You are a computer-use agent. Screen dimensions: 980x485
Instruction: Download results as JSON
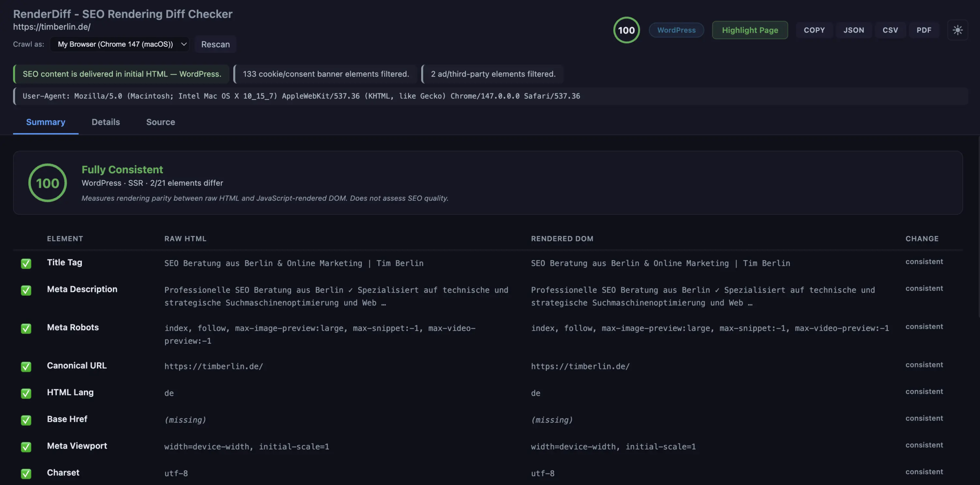click(854, 30)
